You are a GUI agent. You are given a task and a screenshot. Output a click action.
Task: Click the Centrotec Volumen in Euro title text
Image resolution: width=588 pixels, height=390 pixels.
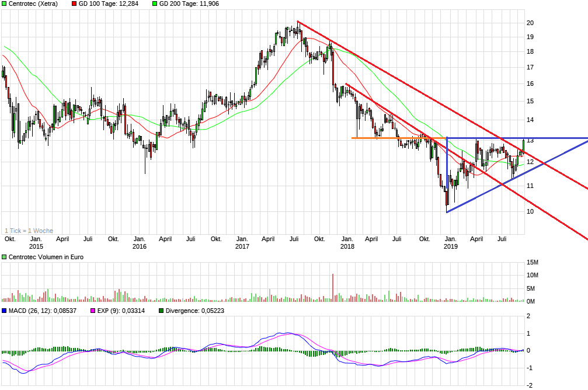point(47,256)
